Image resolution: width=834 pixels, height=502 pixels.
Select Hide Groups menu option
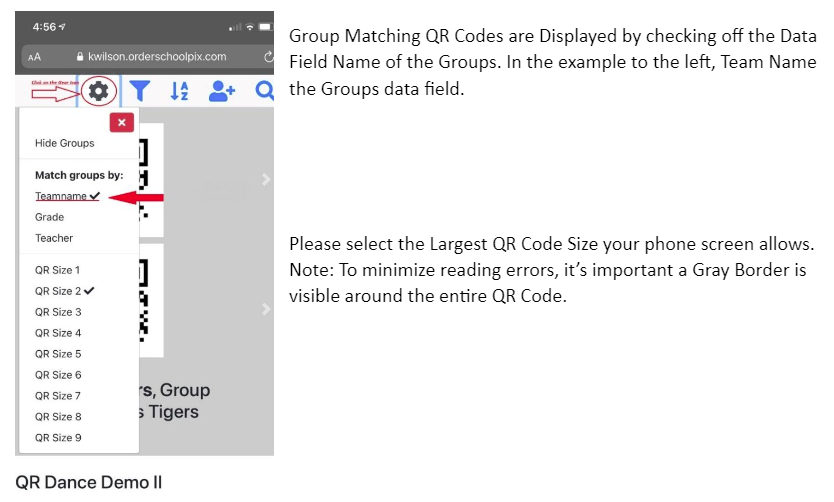click(64, 143)
